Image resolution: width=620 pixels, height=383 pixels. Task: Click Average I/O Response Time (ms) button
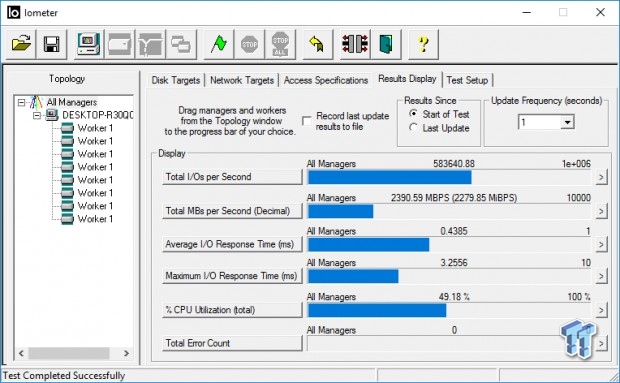(x=232, y=244)
